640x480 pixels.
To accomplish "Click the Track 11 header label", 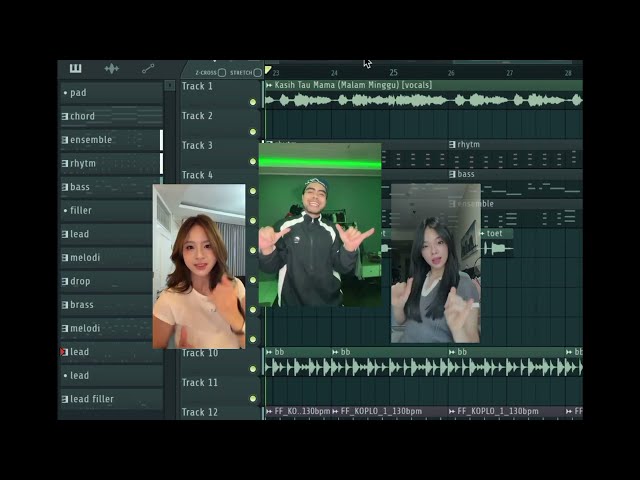I will (x=200, y=383).
